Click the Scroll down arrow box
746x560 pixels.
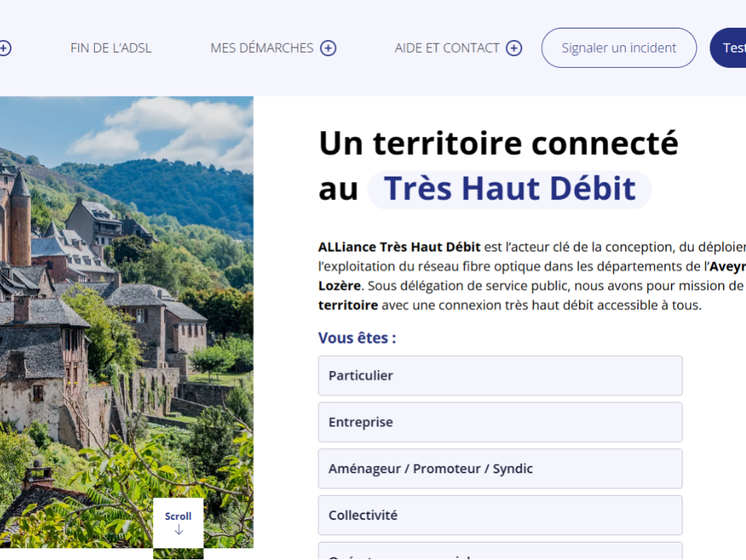coord(178,523)
